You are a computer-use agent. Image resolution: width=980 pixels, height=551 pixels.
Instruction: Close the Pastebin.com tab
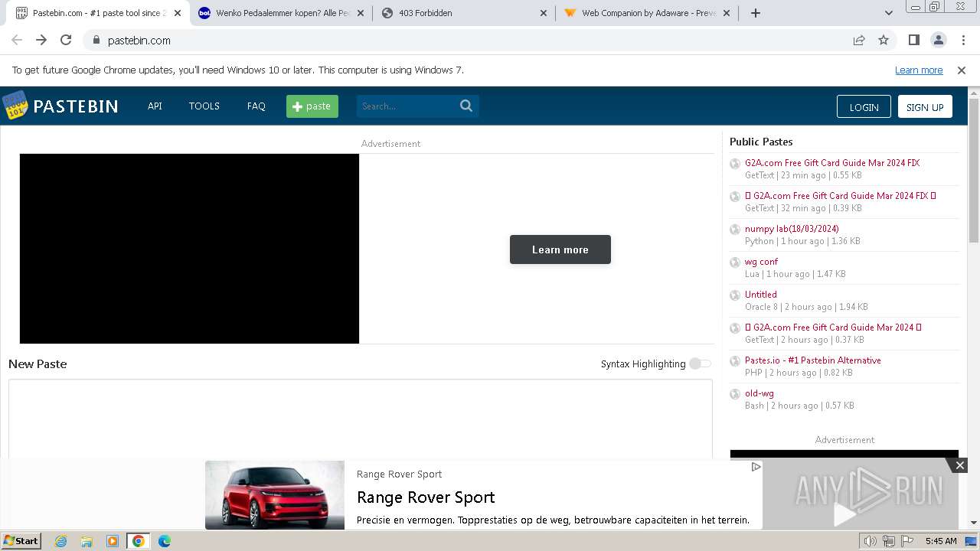point(178,13)
